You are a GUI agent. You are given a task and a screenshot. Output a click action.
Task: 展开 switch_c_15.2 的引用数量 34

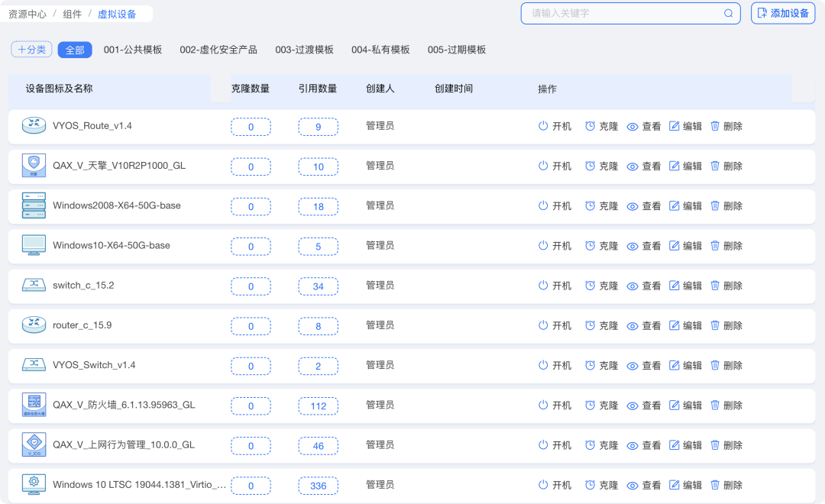(318, 286)
